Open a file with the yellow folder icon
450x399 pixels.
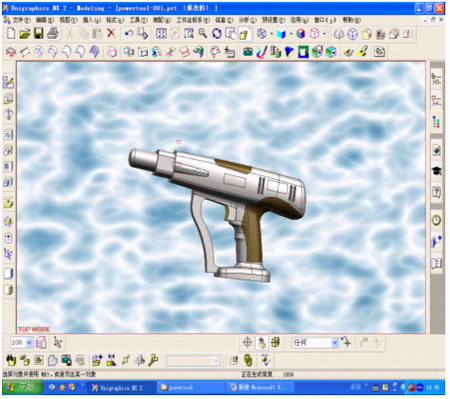(x=25, y=33)
